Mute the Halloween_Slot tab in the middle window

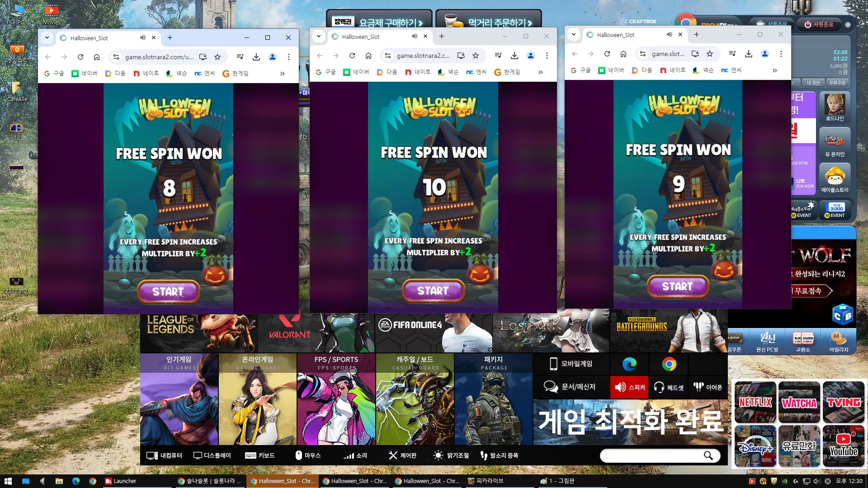coord(415,37)
